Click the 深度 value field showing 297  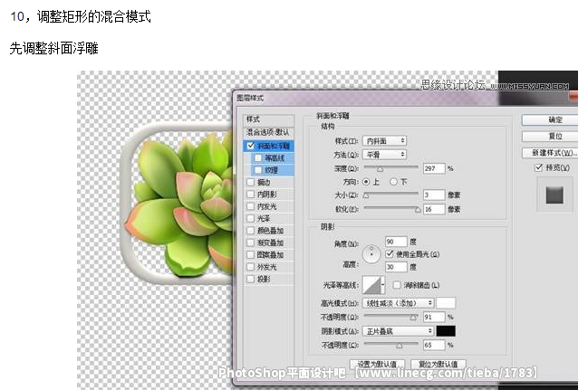tap(434, 168)
